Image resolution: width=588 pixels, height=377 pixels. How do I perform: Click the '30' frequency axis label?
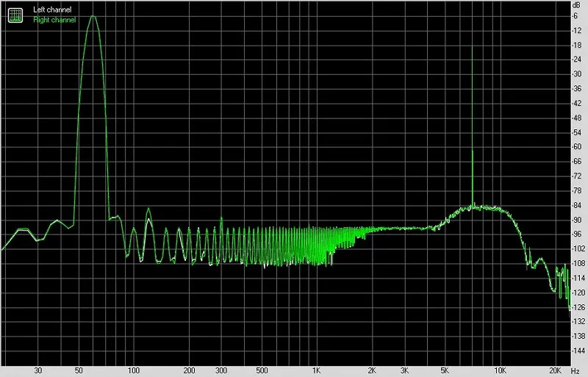(38, 371)
